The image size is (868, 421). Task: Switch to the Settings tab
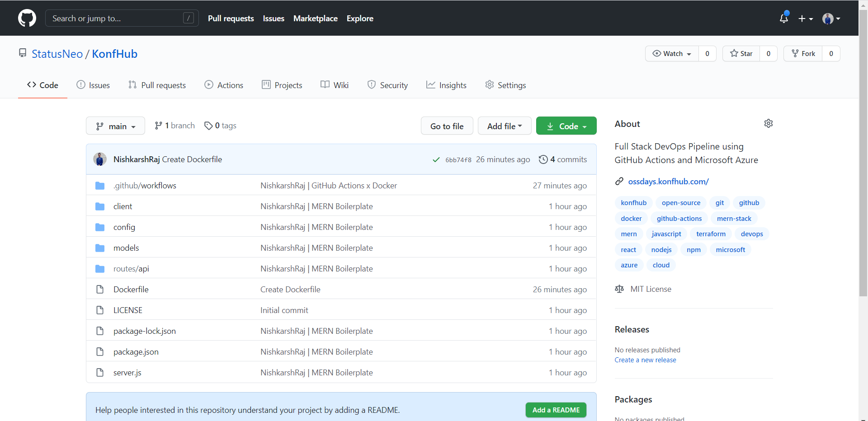click(x=505, y=85)
